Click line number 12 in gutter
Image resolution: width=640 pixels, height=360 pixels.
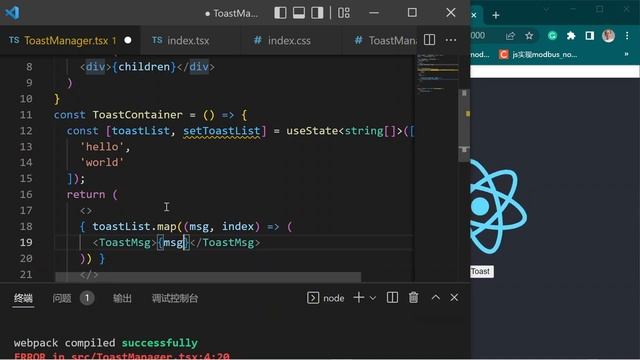click(26, 131)
